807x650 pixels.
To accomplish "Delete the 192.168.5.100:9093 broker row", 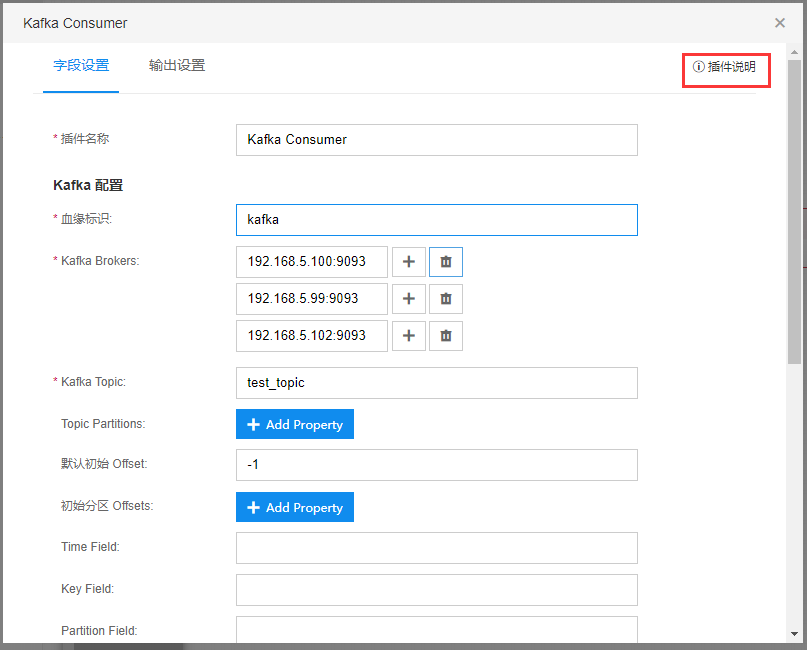I will click(446, 262).
